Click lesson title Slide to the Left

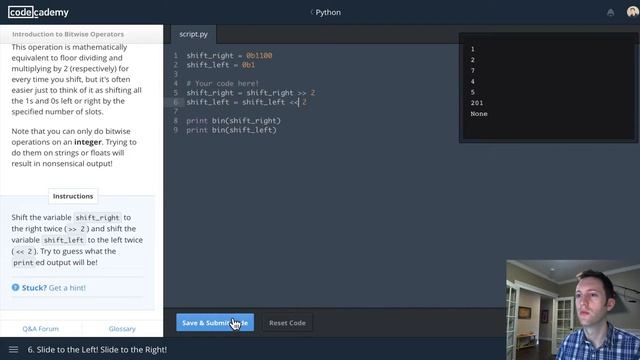pyautogui.click(x=98, y=349)
